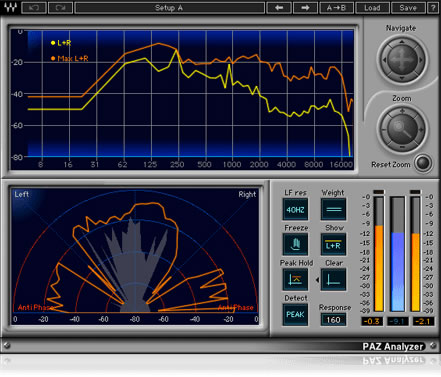Click the orange Max L+R legend entry
The width and height of the screenshot is (441, 377).
click(x=69, y=58)
